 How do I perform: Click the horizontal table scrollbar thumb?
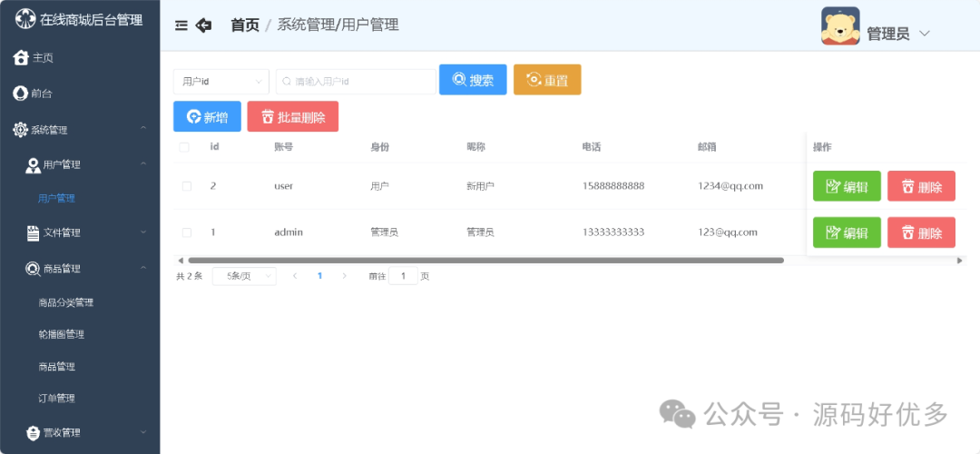click(485, 261)
